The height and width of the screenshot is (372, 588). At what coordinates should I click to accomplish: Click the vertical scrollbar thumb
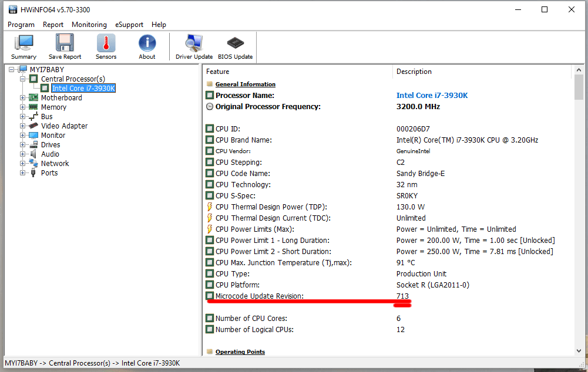point(579,87)
